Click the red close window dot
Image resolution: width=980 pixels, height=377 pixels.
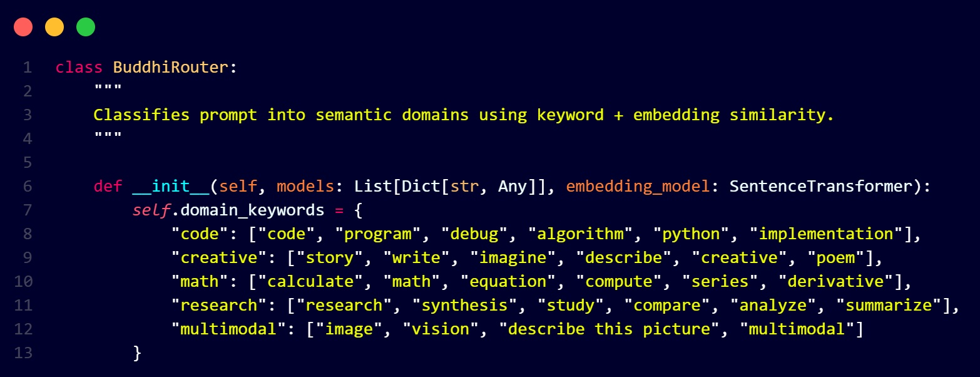pyautogui.click(x=23, y=27)
